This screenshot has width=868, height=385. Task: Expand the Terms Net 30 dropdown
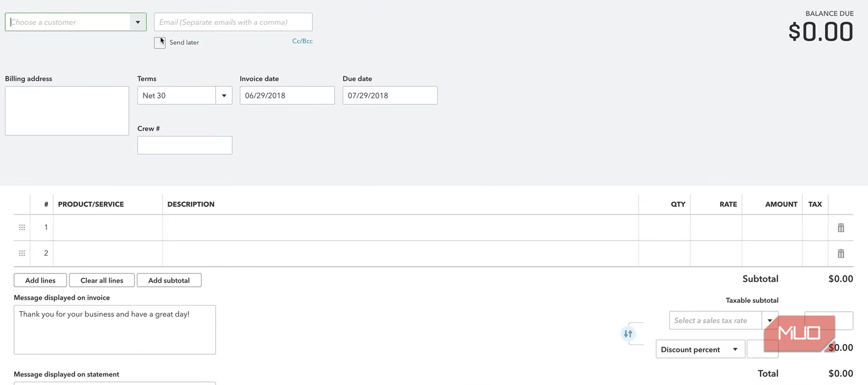[224, 95]
